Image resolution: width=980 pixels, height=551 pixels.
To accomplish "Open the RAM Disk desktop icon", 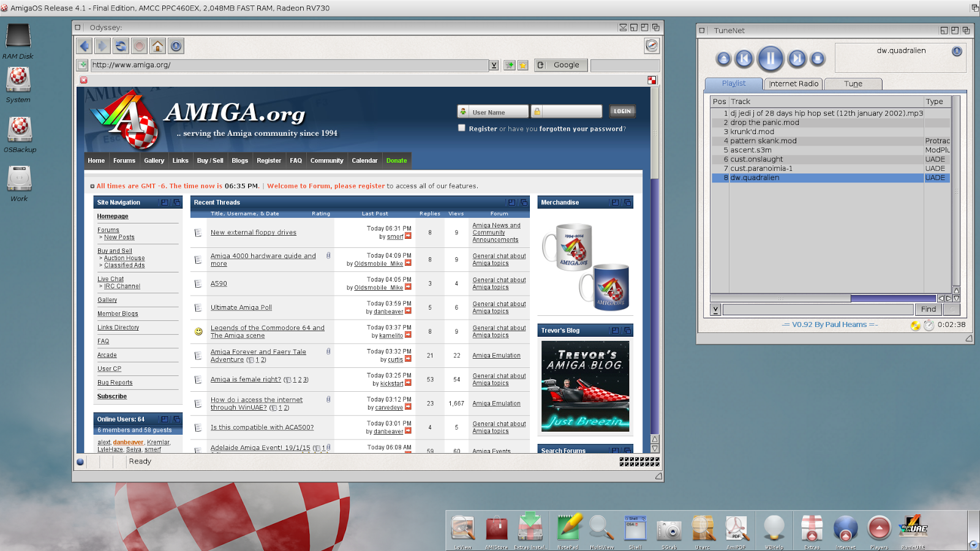I will click(x=18, y=41).
